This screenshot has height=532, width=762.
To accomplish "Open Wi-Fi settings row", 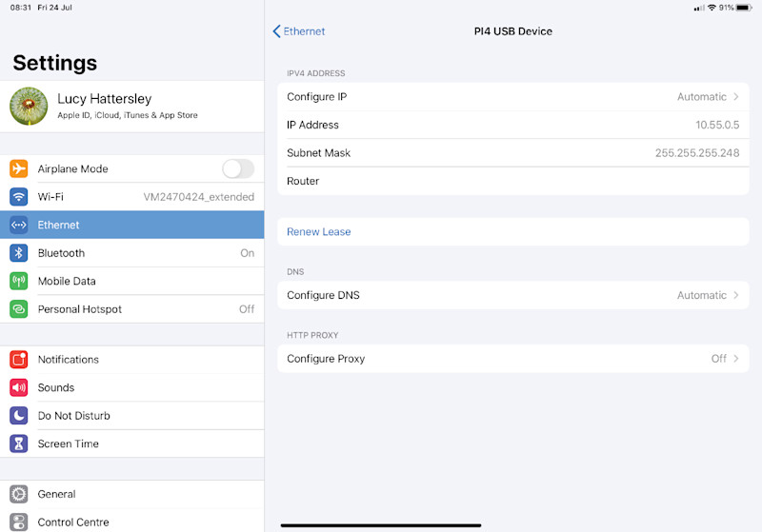I will coord(132,197).
